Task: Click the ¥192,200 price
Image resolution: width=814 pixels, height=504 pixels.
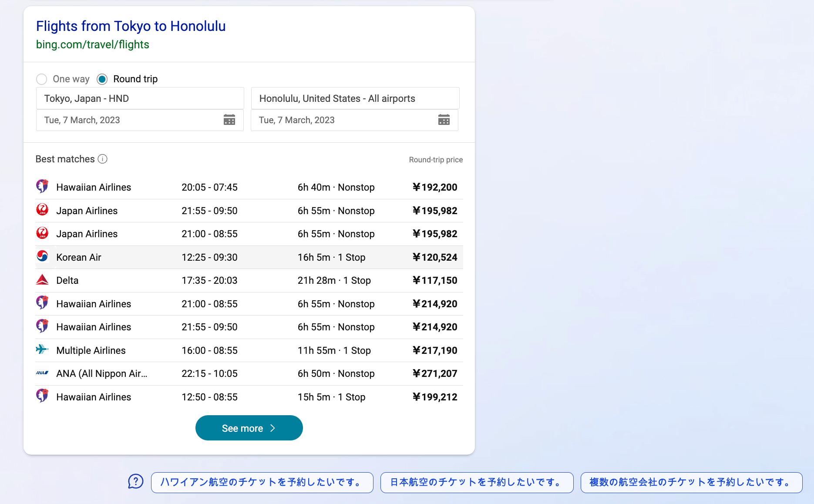Action: pos(435,187)
